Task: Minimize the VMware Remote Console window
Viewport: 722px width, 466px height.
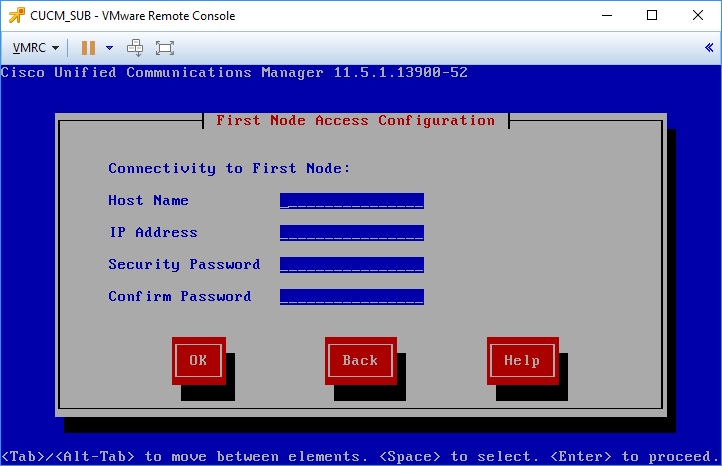Action: coord(607,16)
